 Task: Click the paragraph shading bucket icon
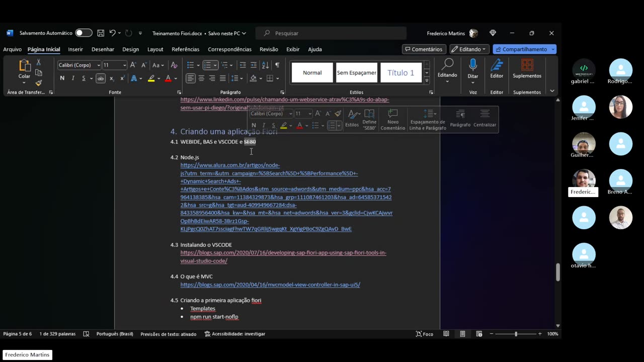click(253, 78)
